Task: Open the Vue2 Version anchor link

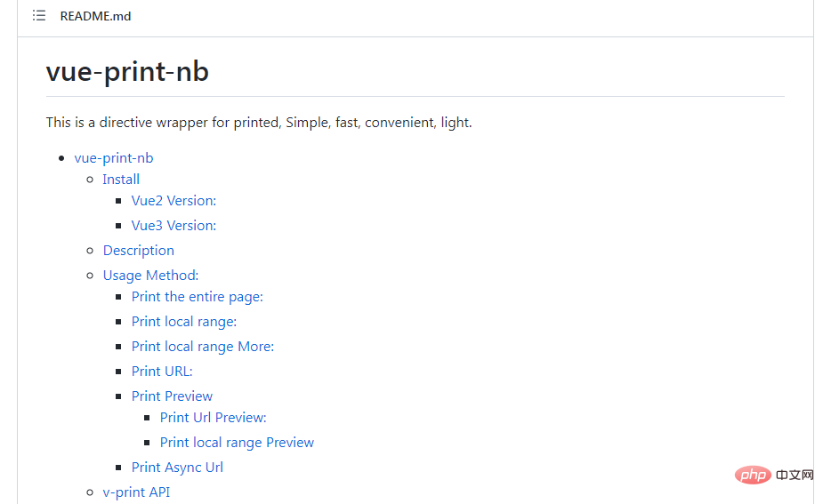Action: click(x=173, y=201)
